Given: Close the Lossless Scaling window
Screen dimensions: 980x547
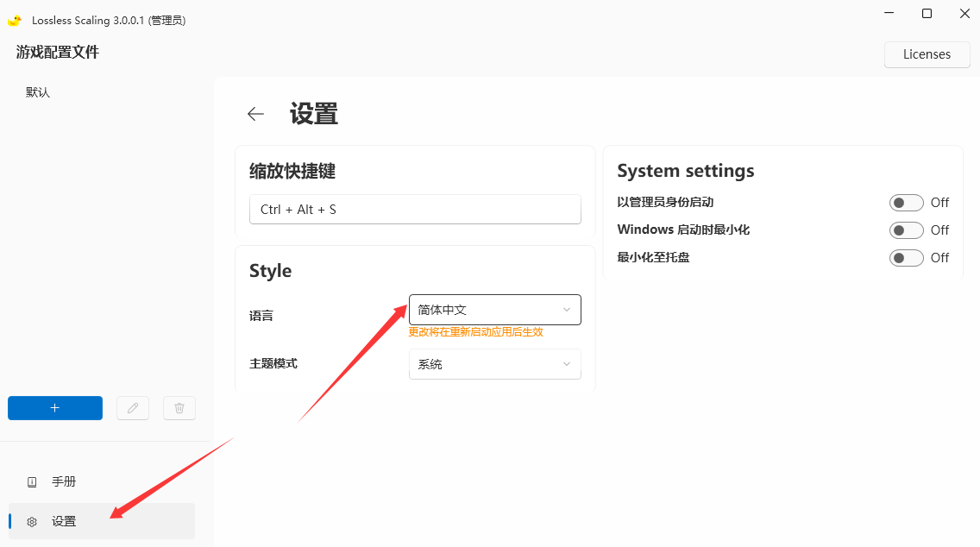Looking at the screenshot, I should point(964,13).
